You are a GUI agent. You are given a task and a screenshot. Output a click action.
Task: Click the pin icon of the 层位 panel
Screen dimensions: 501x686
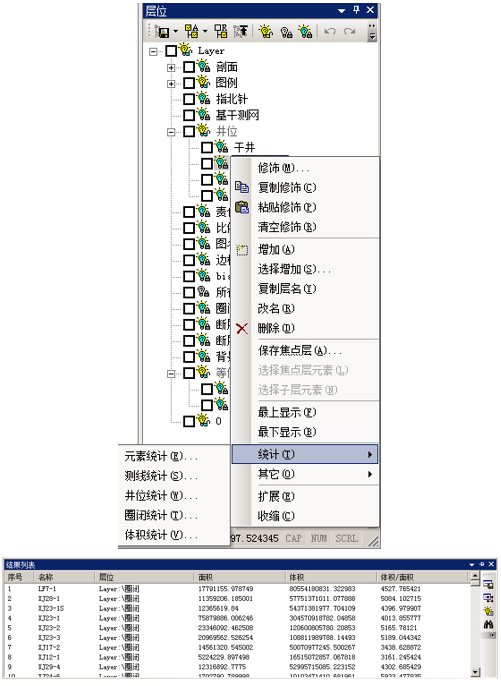pyautogui.click(x=357, y=10)
